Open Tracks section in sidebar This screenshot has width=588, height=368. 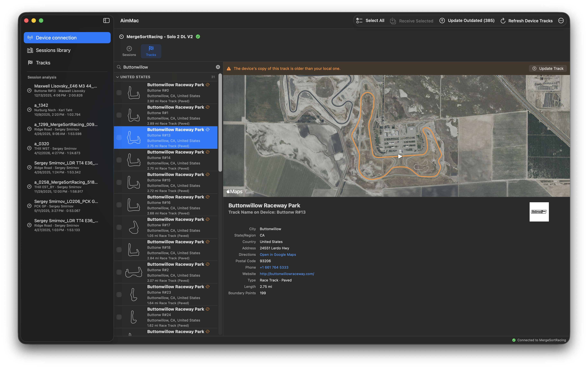(x=67, y=63)
